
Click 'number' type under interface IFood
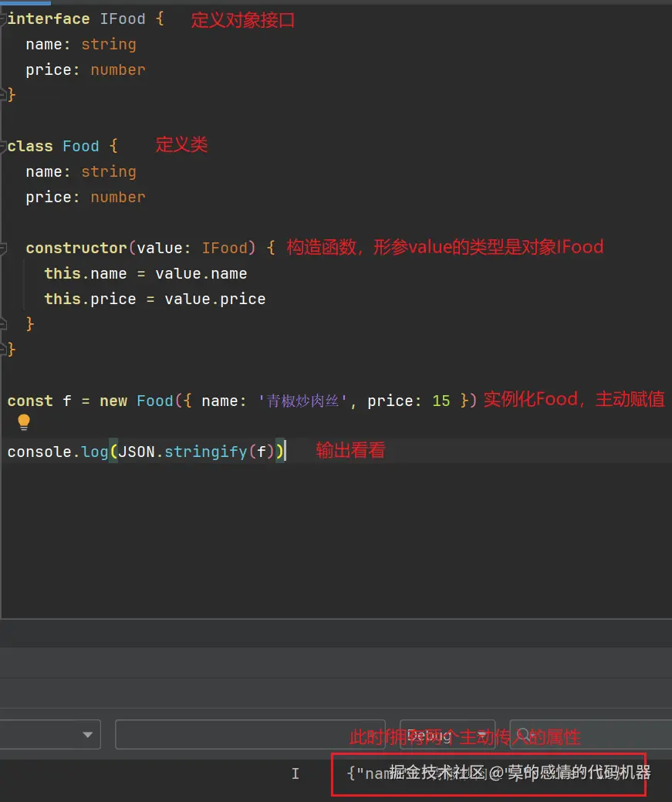point(117,70)
